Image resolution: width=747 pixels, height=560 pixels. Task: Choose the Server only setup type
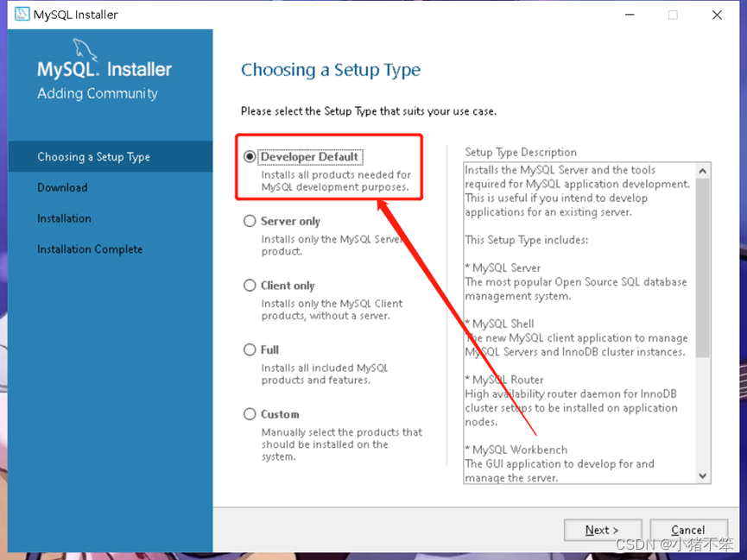point(250,221)
